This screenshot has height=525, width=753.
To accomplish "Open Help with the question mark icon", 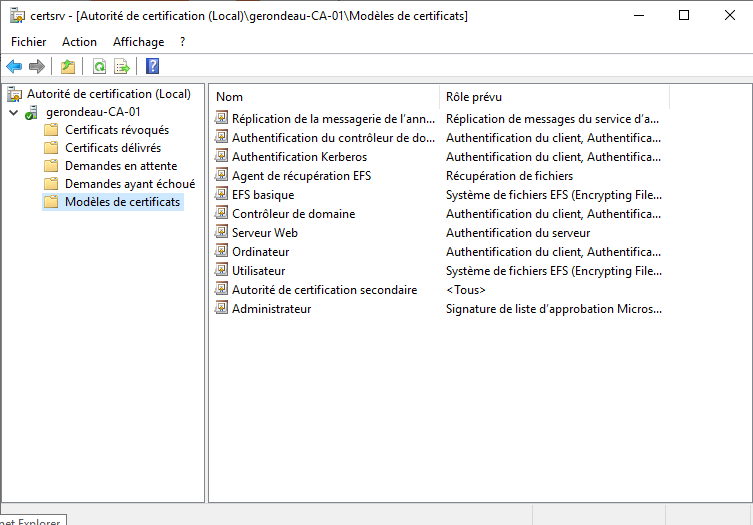I will point(152,67).
